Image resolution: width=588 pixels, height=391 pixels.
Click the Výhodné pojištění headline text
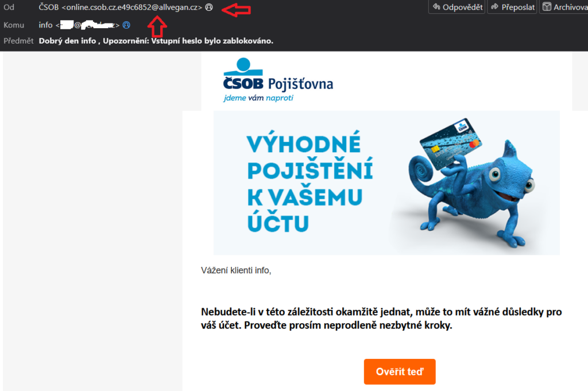click(310, 183)
